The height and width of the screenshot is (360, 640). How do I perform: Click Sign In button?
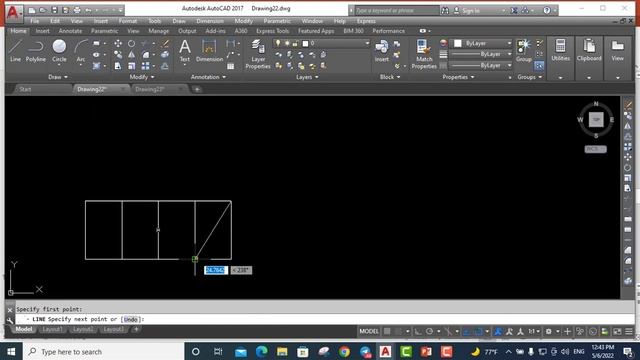(471, 11)
